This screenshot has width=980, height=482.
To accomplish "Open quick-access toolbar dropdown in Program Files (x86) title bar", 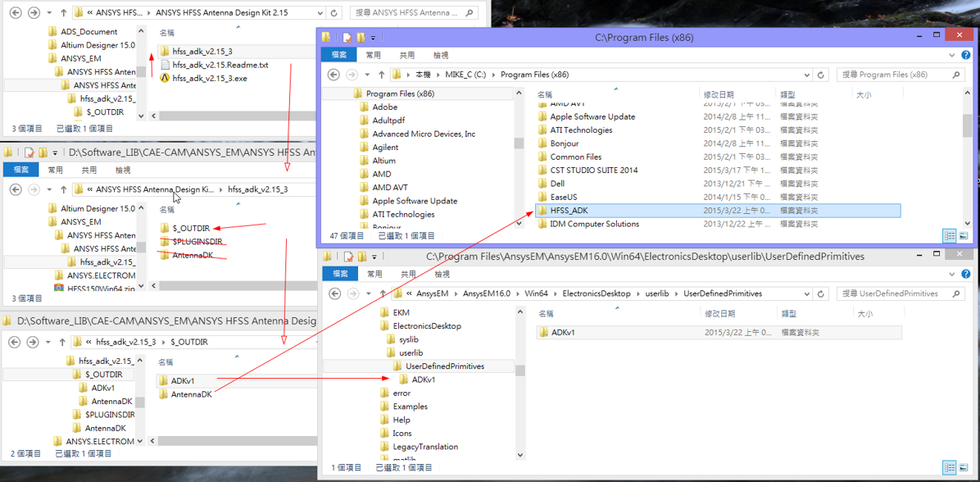I will [373, 38].
